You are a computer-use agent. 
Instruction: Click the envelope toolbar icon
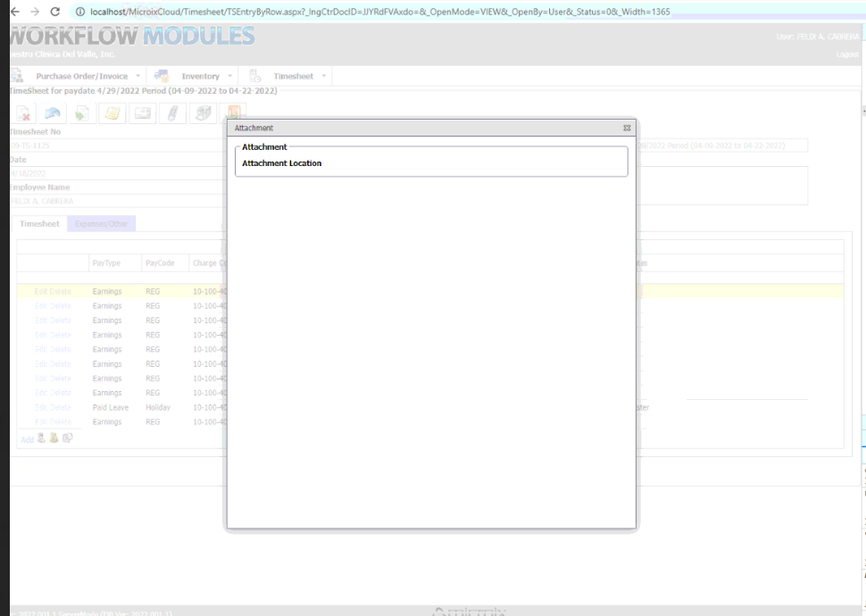pos(142,113)
